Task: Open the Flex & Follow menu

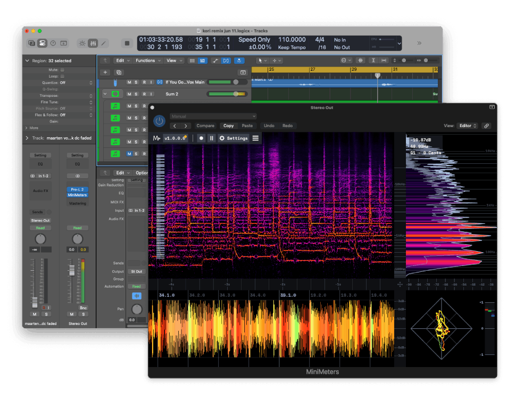Action: [76, 115]
